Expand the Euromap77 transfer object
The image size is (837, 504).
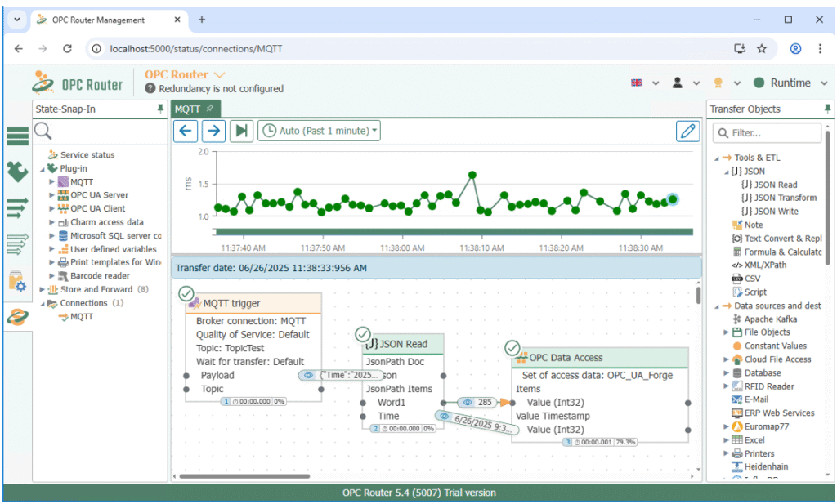coord(726,426)
